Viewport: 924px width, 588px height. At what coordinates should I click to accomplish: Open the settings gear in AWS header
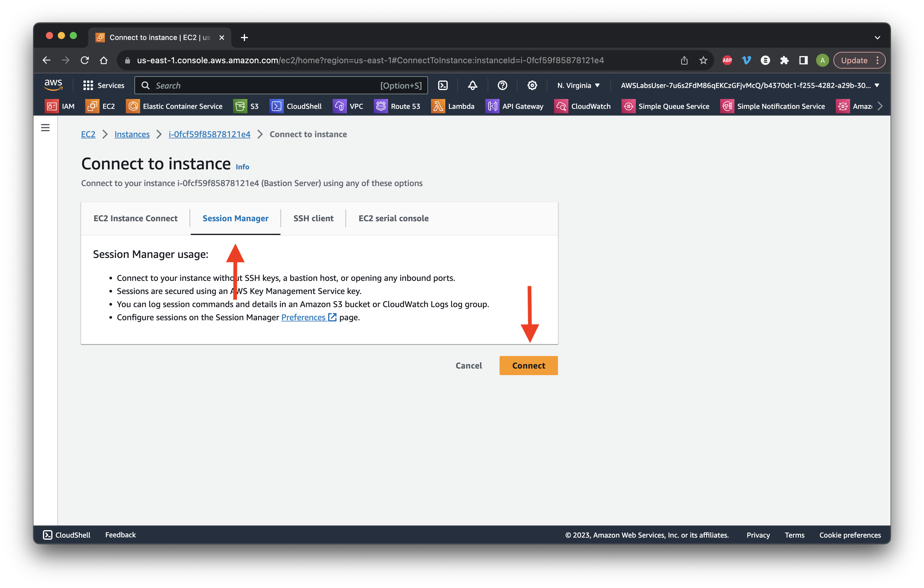(x=532, y=85)
